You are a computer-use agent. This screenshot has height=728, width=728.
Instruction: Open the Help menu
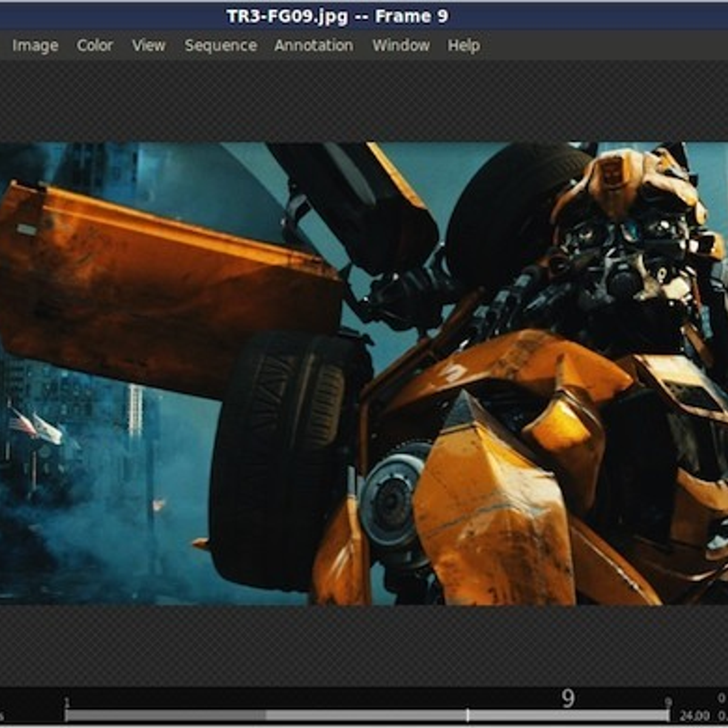coord(463,45)
